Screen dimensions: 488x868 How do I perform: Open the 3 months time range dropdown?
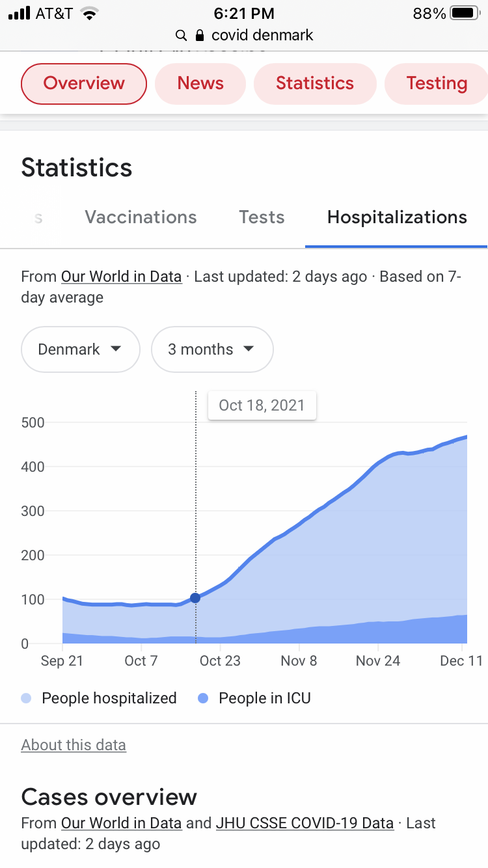point(212,349)
